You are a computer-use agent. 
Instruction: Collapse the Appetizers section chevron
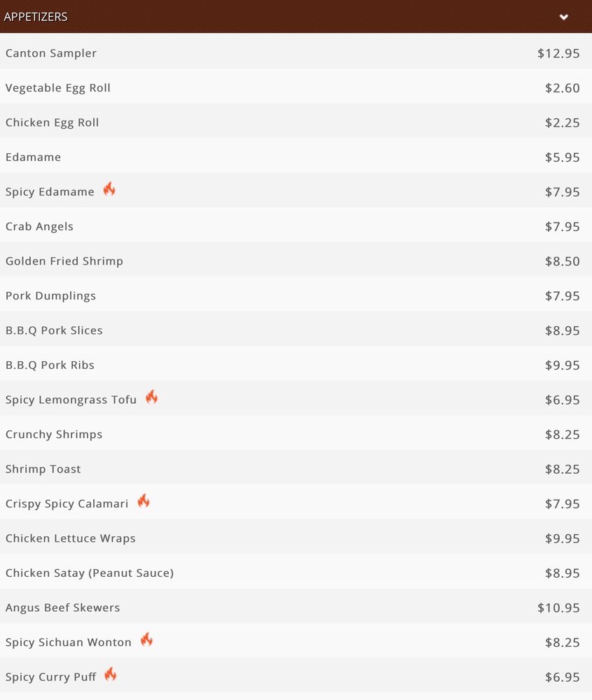pos(564,17)
